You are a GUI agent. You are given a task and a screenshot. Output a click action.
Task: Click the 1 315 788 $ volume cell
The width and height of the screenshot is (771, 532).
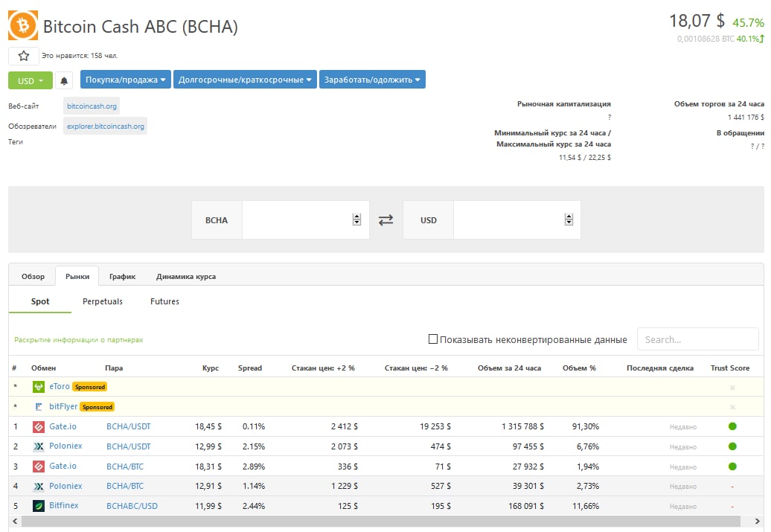click(522, 427)
